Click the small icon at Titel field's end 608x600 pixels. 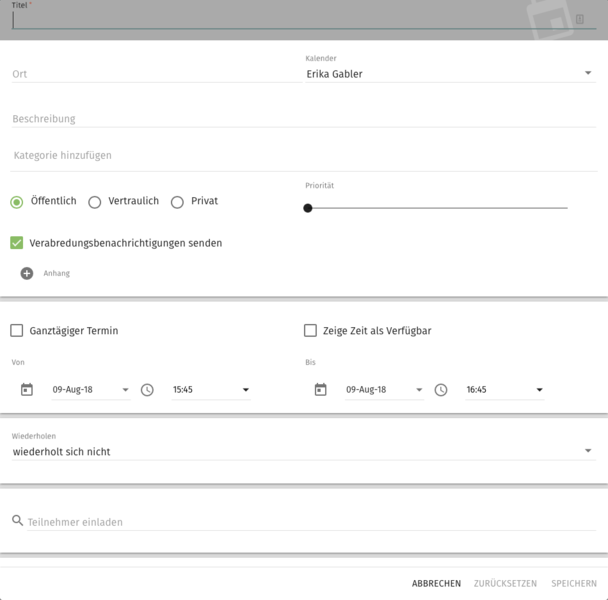(580, 19)
